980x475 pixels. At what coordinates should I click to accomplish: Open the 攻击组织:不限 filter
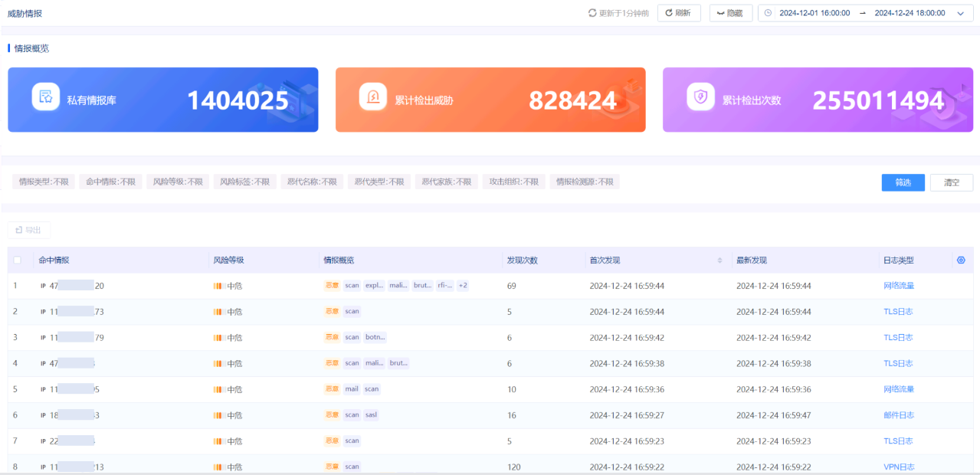point(514,182)
